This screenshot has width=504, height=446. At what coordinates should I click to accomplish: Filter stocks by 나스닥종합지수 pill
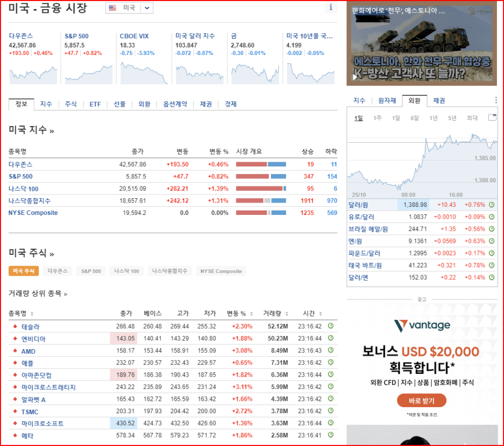click(170, 271)
